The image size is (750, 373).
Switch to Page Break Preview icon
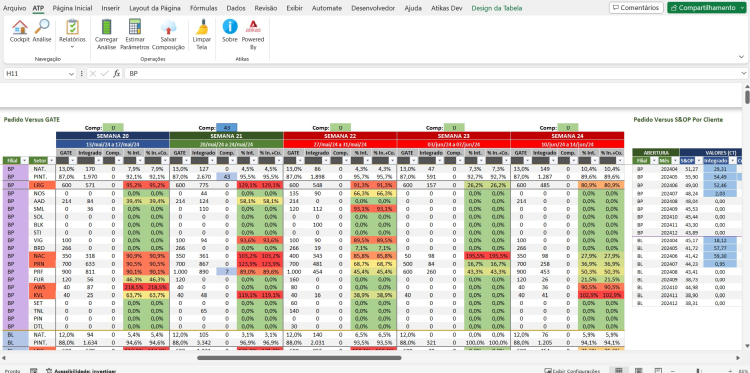click(x=659, y=371)
